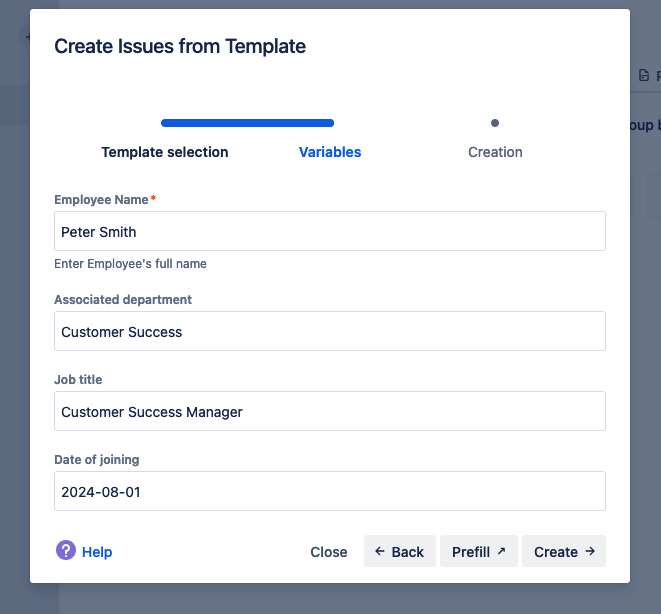Image resolution: width=661 pixels, height=614 pixels.
Task: Focus the Employee Name field
Action: tap(330, 231)
